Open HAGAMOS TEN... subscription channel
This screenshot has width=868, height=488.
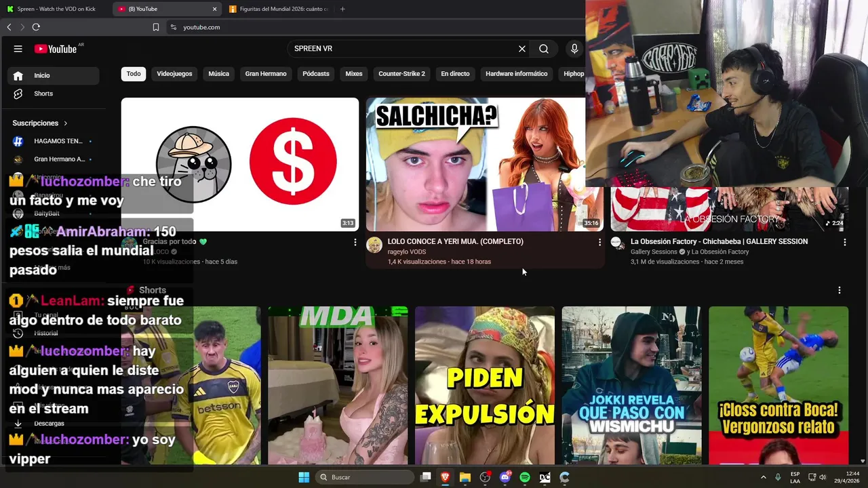(53, 141)
